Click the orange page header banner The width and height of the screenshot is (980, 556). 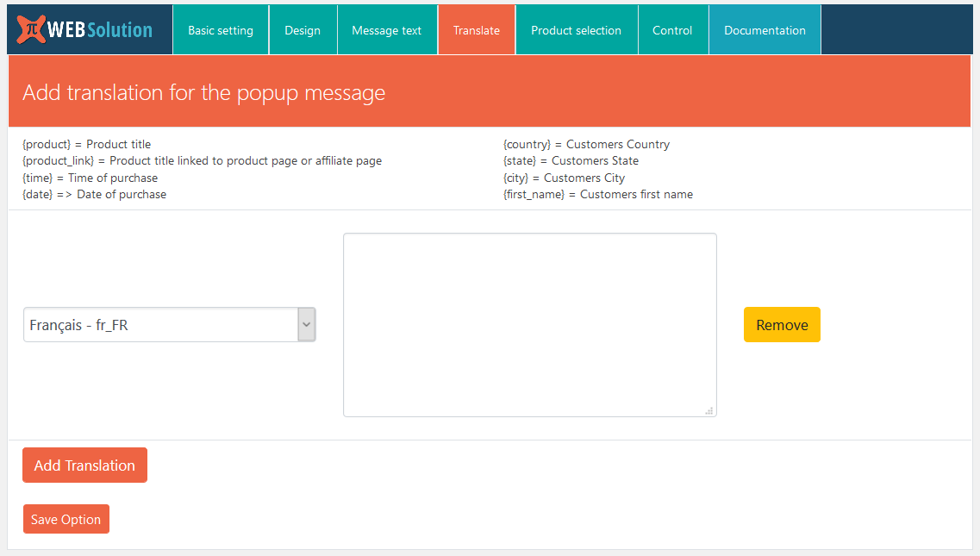(x=490, y=91)
